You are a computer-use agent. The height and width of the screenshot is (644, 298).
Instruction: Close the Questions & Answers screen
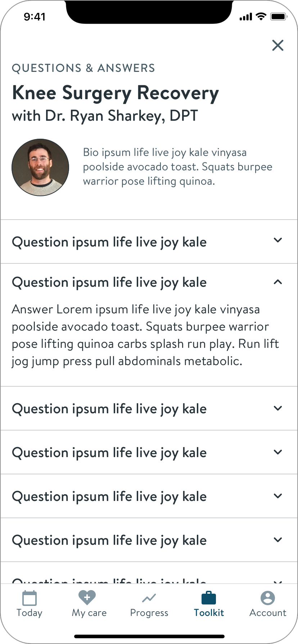click(278, 45)
